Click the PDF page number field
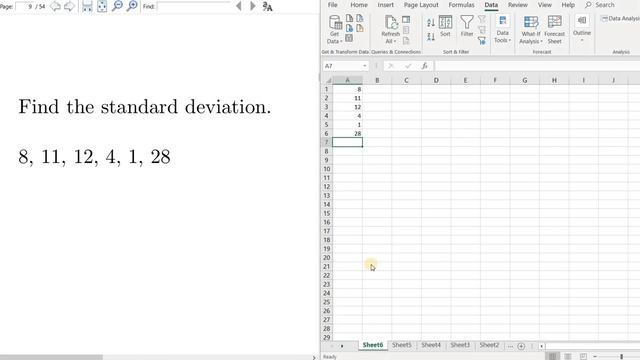This screenshot has height=360, width=640. 24,7
